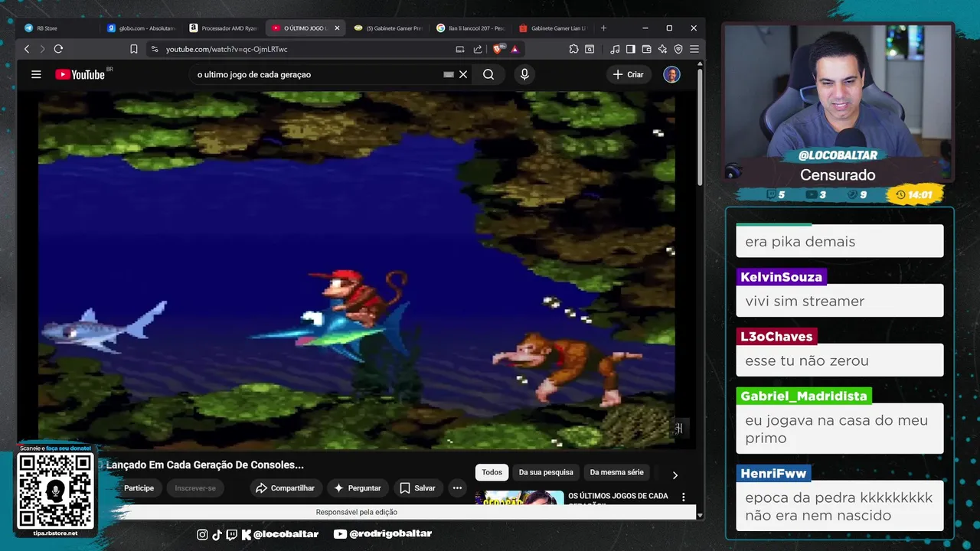Click Gabriel_Madridista chat message about primo
This screenshot has width=980, height=551.
[x=840, y=429]
